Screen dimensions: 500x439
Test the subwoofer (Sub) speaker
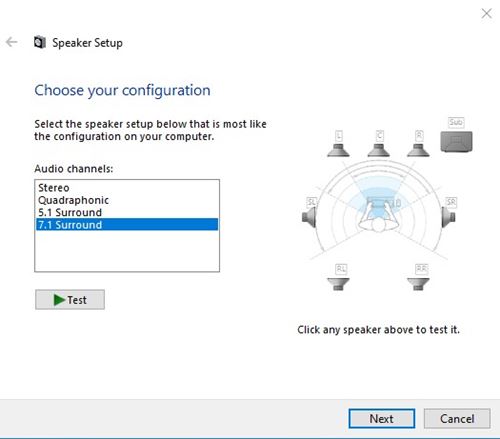pos(456,141)
